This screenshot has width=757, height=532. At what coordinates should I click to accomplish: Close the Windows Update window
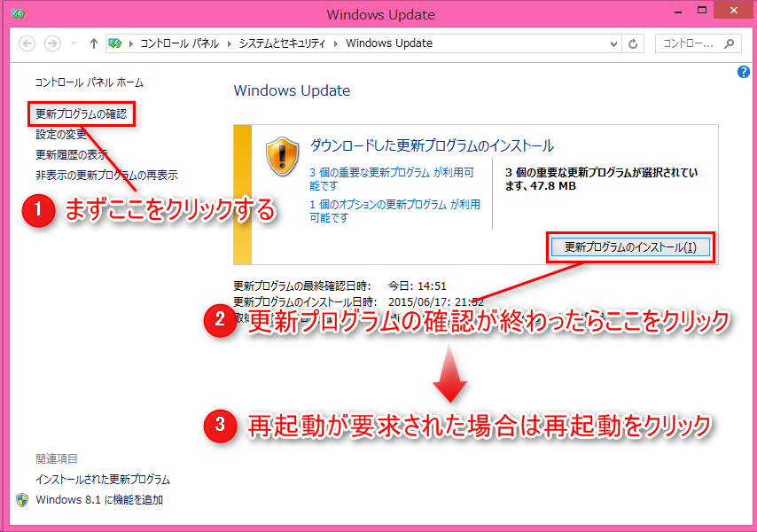coord(734,10)
